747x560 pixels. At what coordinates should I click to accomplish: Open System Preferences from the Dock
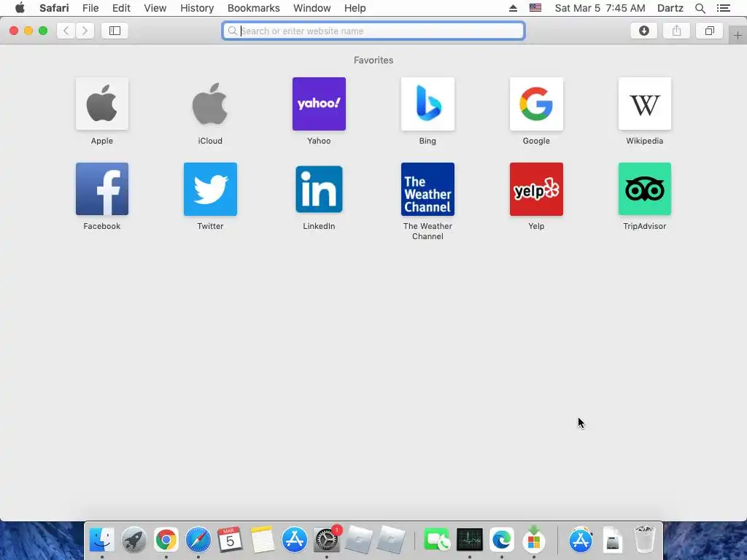pos(327,540)
